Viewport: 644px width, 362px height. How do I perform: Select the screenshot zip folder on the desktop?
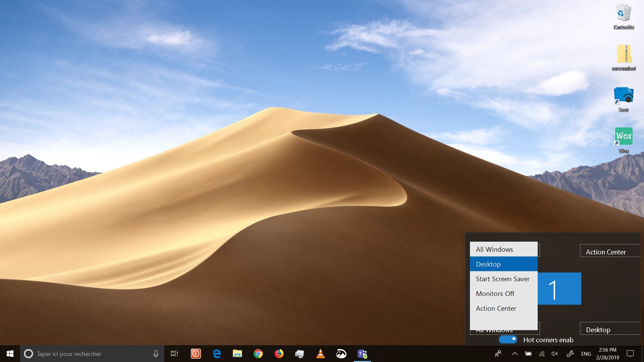[624, 58]
